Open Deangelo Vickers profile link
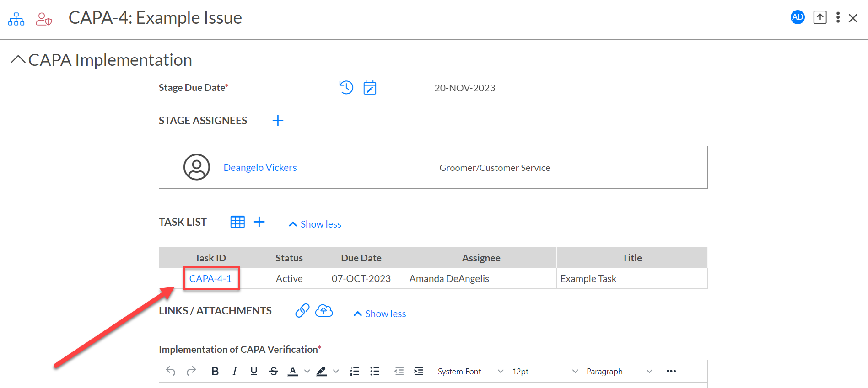 [260, 168]
